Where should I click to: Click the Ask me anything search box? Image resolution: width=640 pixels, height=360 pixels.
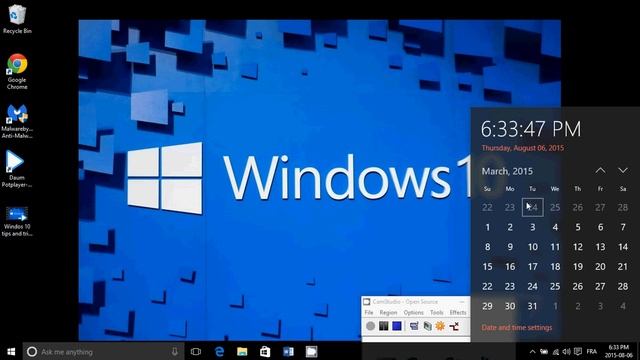click(103, 351)
